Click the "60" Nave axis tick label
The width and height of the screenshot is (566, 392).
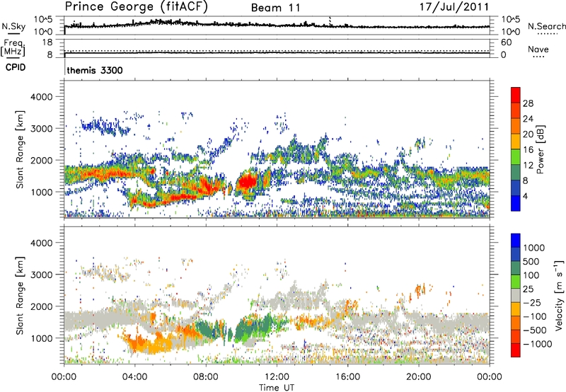(506, 42)
